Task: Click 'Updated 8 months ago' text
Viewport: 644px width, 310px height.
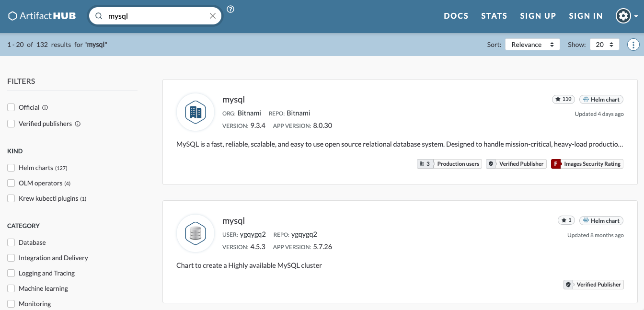Action: pos(596,235)
